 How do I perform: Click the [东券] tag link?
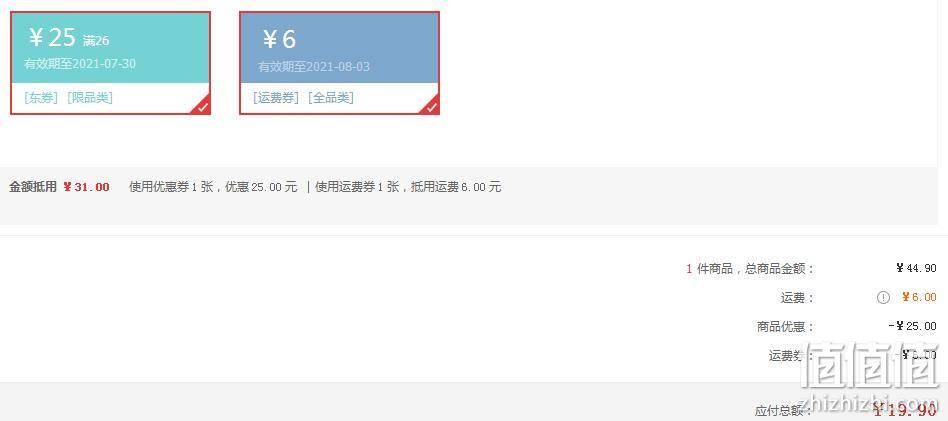[x=41, y=98]
